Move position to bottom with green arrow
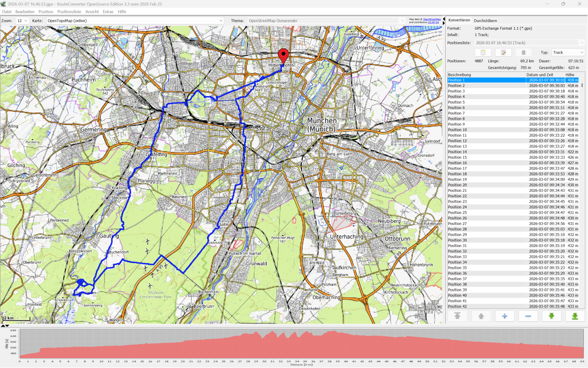Viewport: 588px width, 368px height. click(x=575, y=316)
